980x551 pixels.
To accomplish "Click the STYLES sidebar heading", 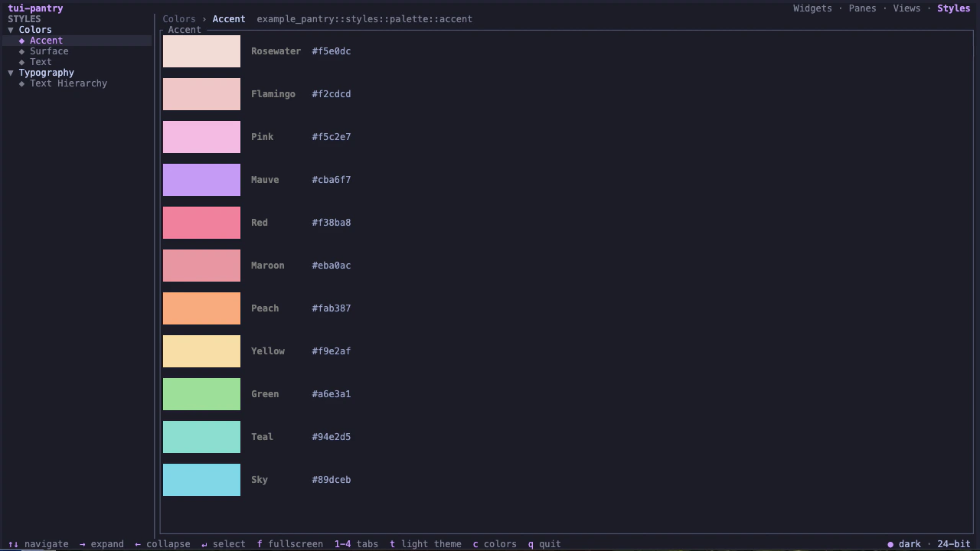I will pyautogui.click(x=24, y=19).
